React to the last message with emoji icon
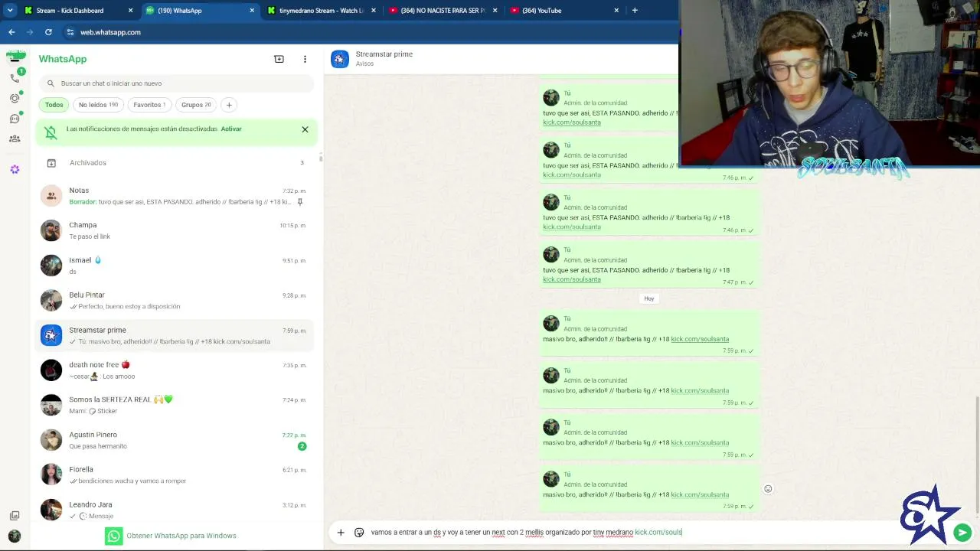 (x=768, y=489)
